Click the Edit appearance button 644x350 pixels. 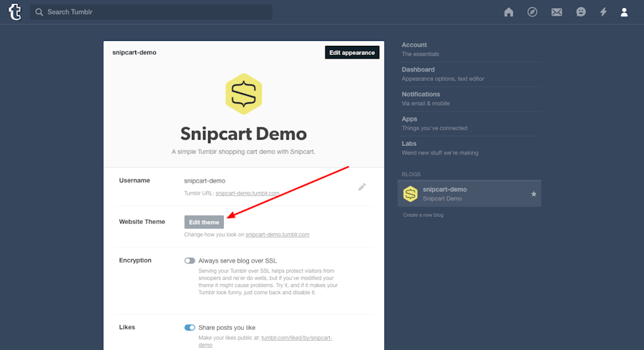352,52
